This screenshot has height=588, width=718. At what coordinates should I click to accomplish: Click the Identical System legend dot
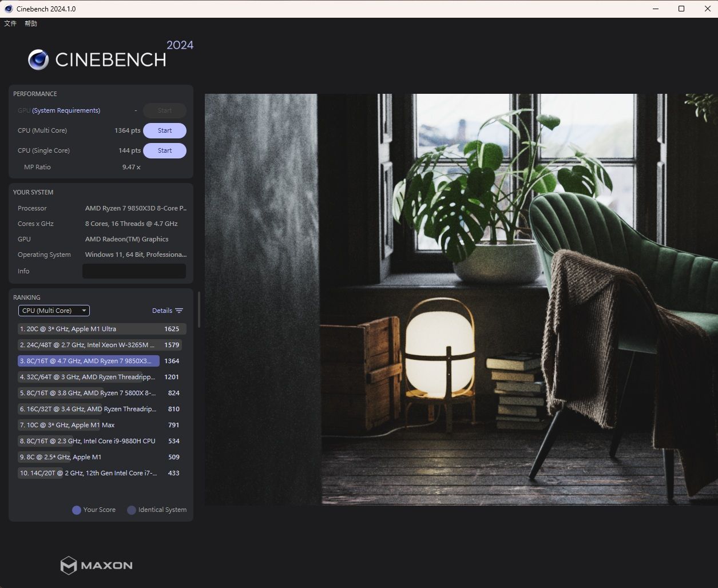(x=131, y=510)
